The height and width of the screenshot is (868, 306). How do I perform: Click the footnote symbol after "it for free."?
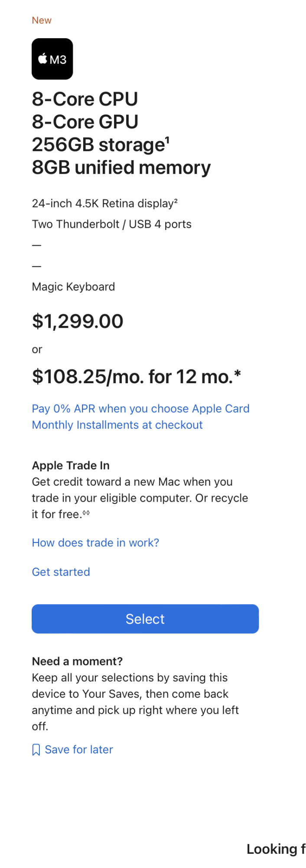coord(86,513)
